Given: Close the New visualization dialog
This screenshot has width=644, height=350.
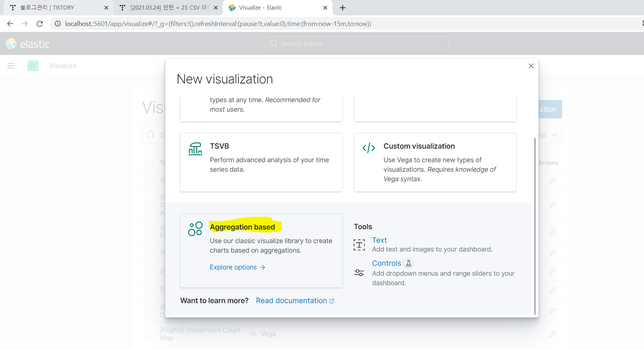Looking at the screenshot, I should coord(531,66).
